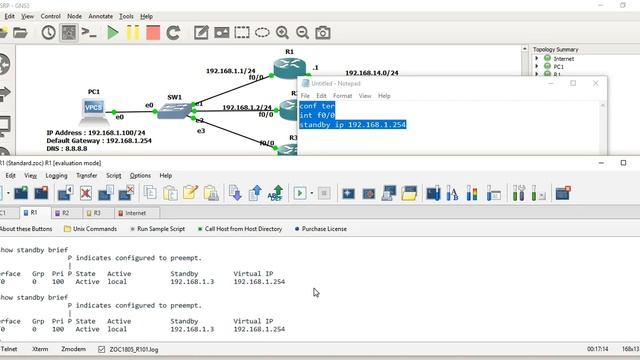Suspend all nodes with yellow pause button

132,32
